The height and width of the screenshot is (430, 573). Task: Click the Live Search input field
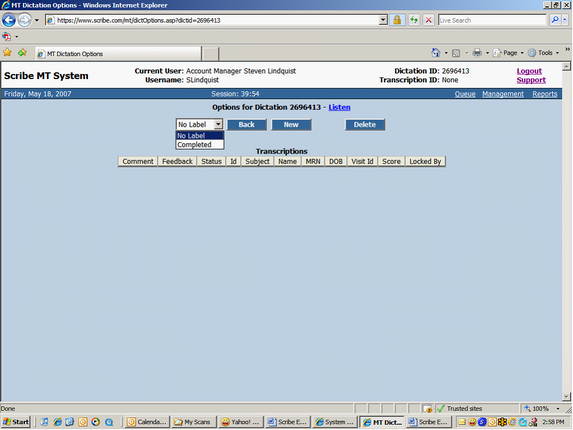coord(492,20)
